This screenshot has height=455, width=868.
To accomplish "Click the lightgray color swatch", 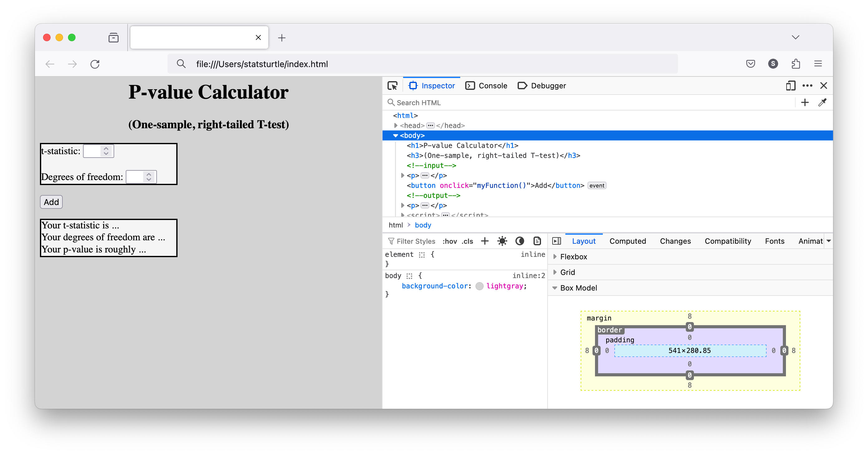I will pos(479,286).
